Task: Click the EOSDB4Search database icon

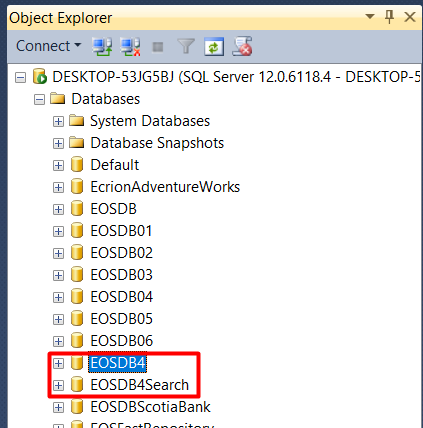Action: (77, 385)
